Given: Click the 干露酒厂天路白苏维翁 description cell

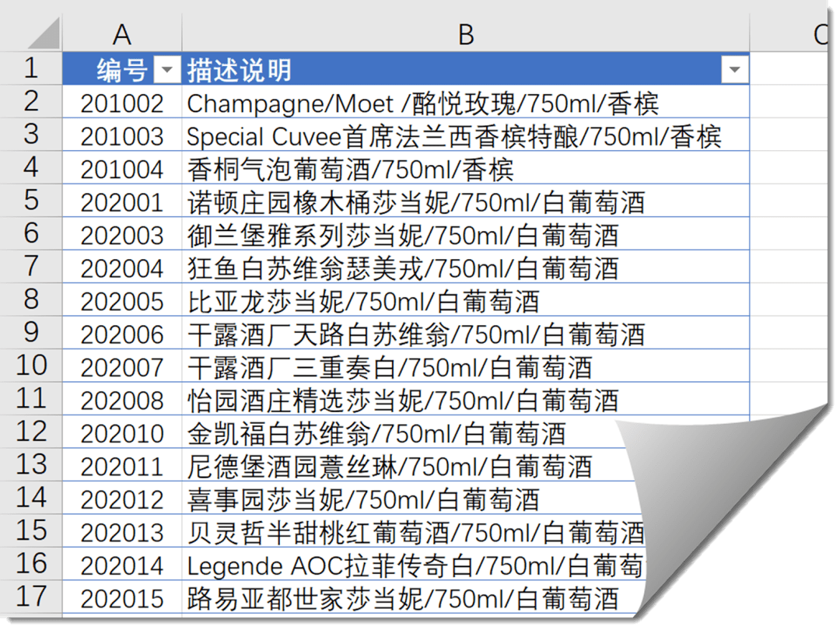Looking at the screenshot, I should coord(466,334).
